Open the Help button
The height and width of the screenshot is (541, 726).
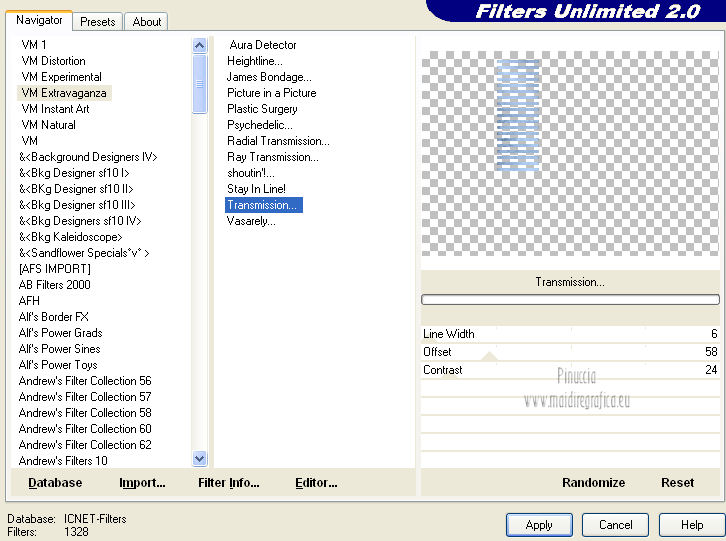(x=692, y=525)
